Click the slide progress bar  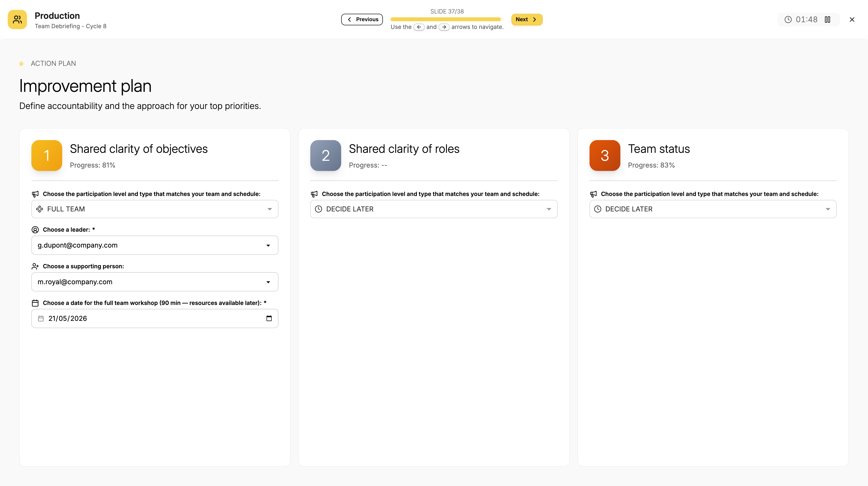[447, 20]
